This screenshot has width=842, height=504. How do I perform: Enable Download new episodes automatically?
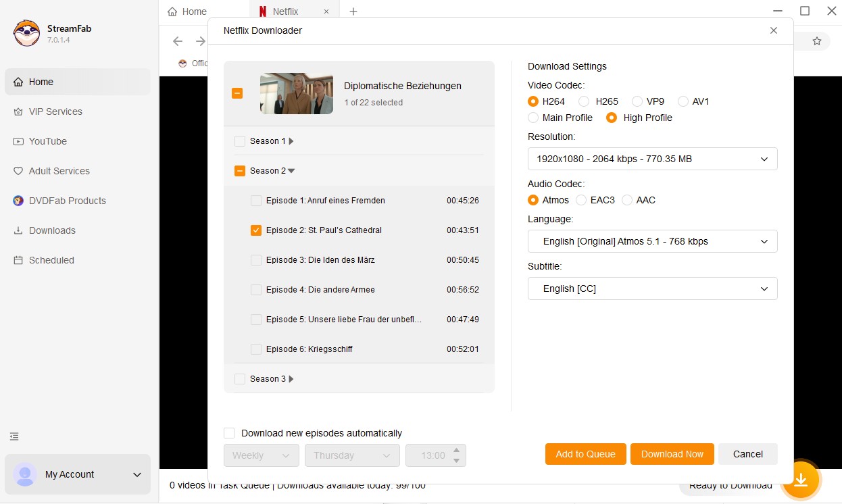tap(229, 433)
